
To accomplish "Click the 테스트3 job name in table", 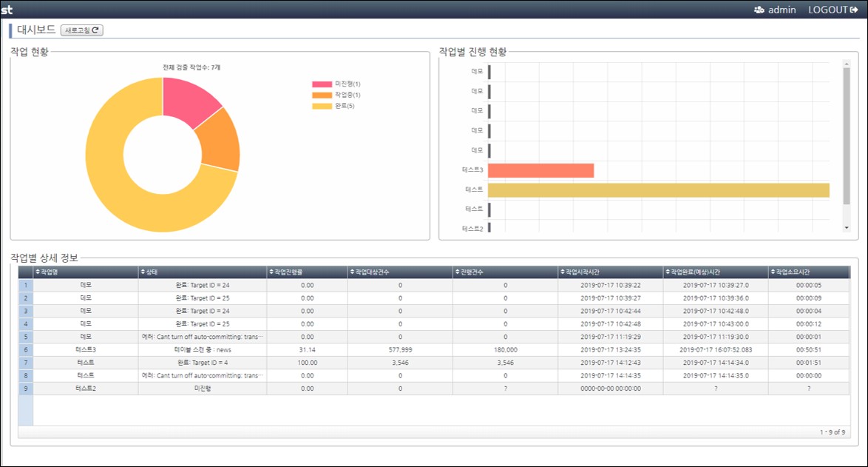I will click(x=86, y=350).
